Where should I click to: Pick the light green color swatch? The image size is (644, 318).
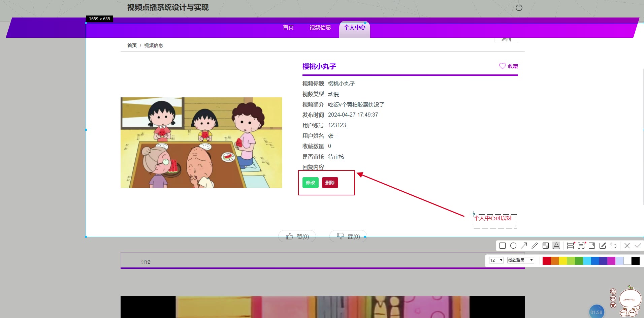pos(571,260)
